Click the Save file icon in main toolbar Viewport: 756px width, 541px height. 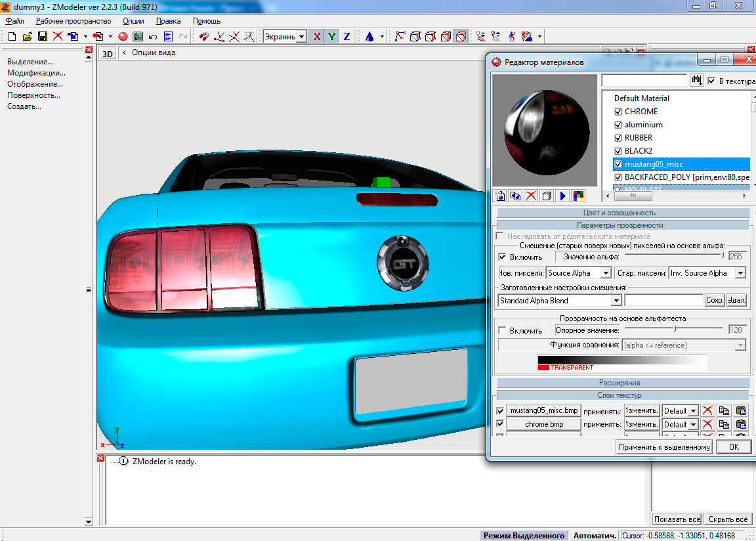point(42,37)
